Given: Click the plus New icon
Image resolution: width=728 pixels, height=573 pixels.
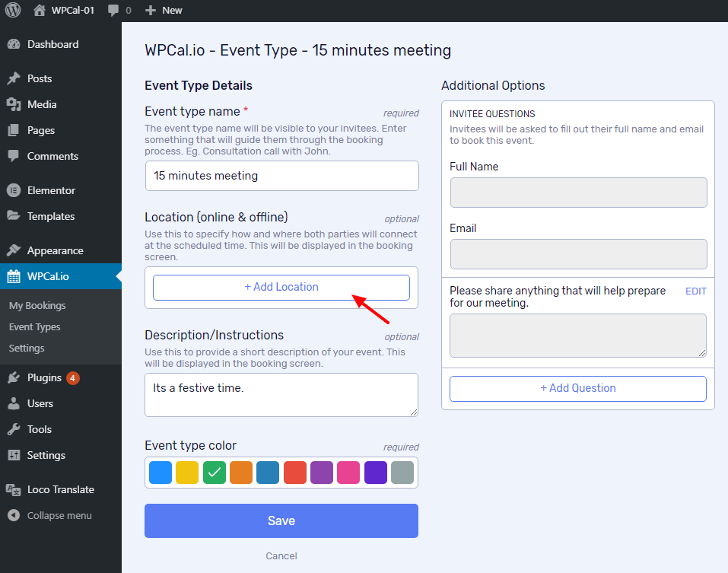Looking at the screenshot, I should pyautogui.click(x=151, y=10).
